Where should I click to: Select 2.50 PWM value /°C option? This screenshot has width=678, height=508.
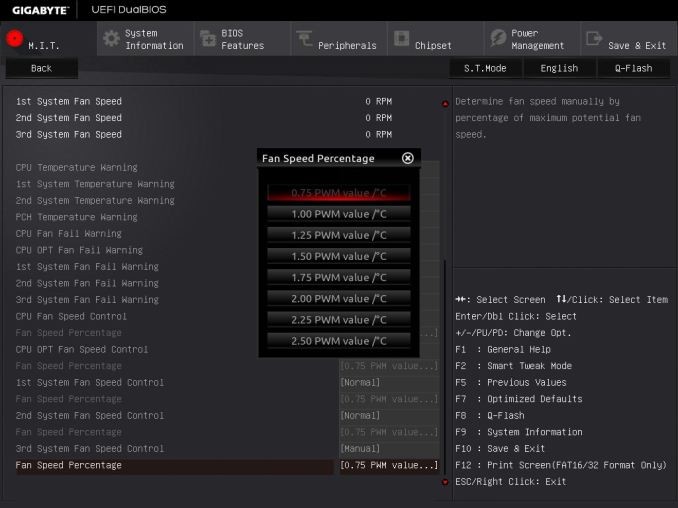[339, 341]
